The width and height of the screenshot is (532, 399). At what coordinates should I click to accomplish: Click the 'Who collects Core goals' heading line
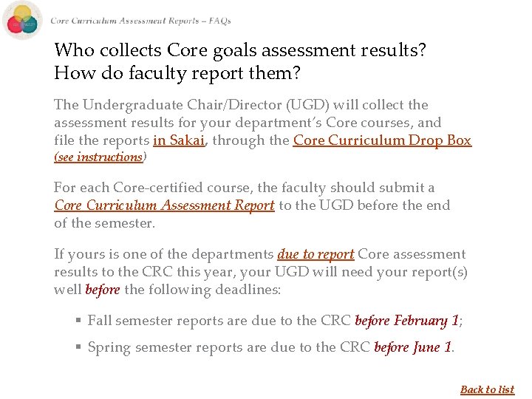coord(241,50)
